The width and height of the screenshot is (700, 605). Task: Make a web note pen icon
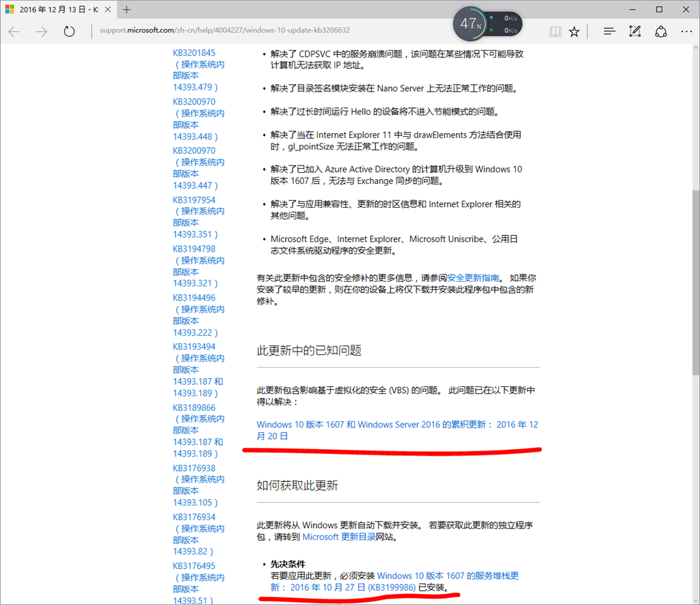pos(635,31)
